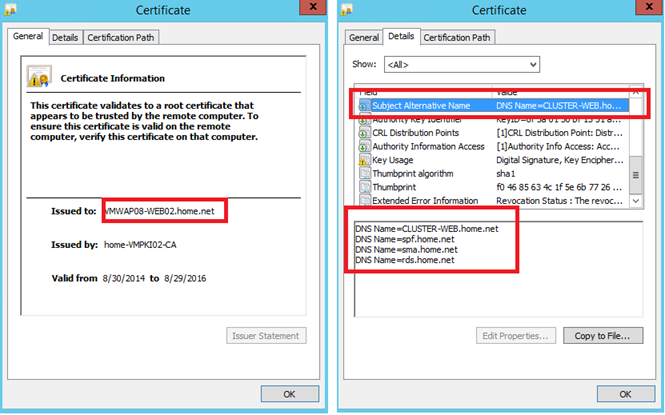Click the issuer name home-VMPKI02-CA
Viewport: 665px width, 415px height.
140,245
